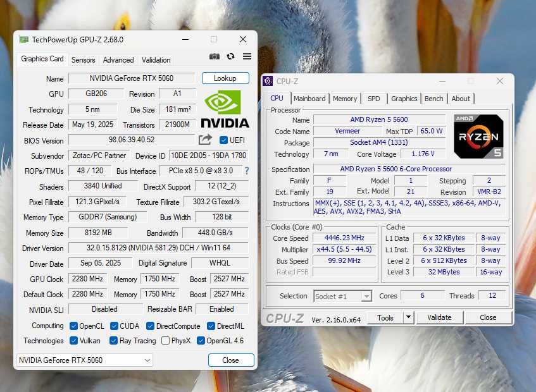
Task: Click the Shaders field 3840 Unified
Action: pos(103,186)
